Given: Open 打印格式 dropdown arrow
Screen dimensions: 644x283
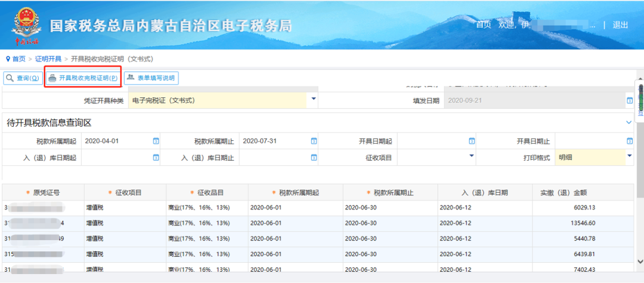Looking at the screenshot, I should point(630,155).
